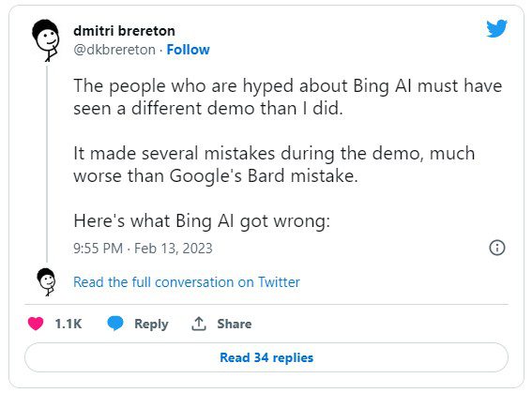532x393 pixels.
Task: Click the 1.1K likes count
Action: point(68,324)
